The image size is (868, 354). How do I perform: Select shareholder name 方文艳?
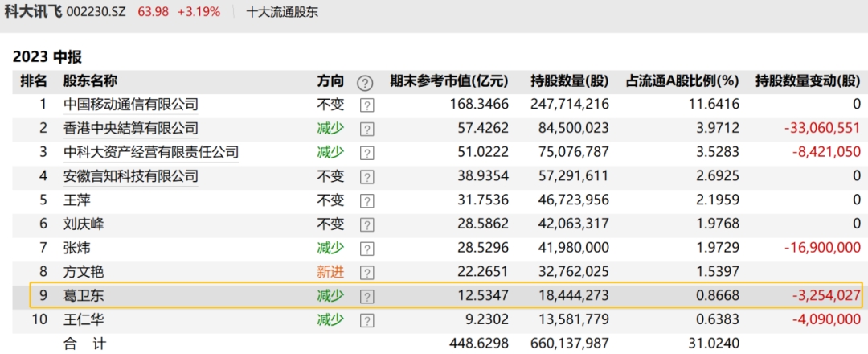[x=84, y=272]
